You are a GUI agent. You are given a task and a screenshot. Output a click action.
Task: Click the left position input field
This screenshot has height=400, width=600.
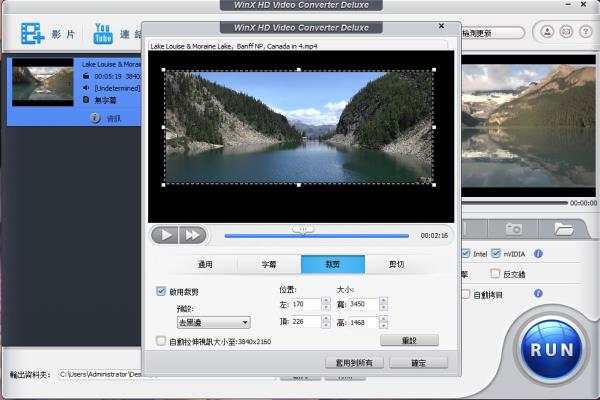click(x=306, y=304)
